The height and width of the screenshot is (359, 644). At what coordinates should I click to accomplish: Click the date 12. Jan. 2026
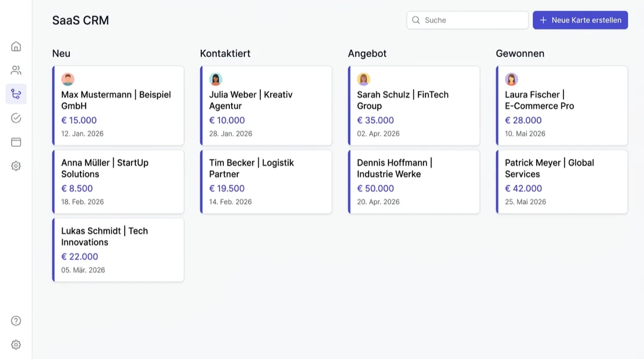coord(82,134)
